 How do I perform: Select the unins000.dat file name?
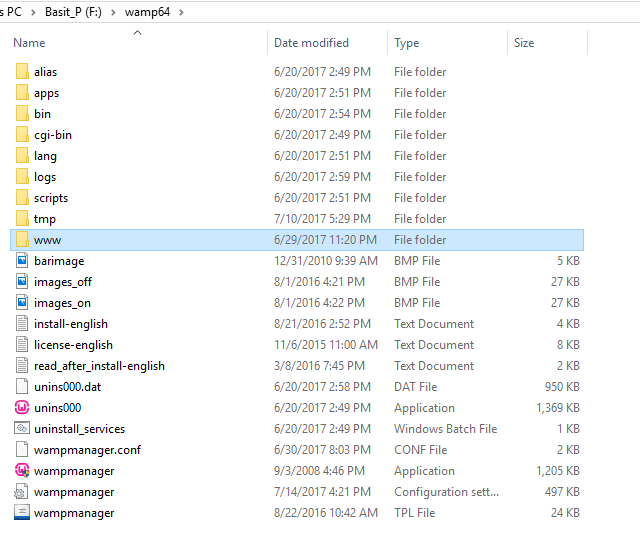67,387
